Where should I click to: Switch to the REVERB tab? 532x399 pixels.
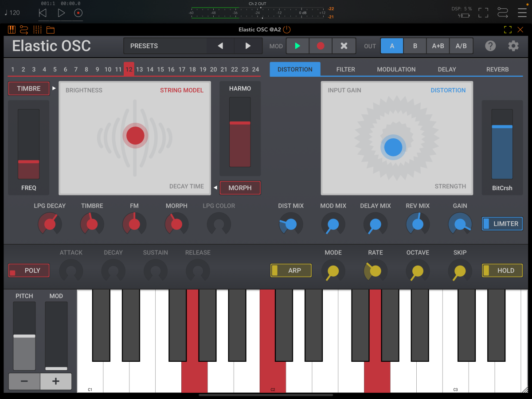pyautogui.click(x=497, y=69)
